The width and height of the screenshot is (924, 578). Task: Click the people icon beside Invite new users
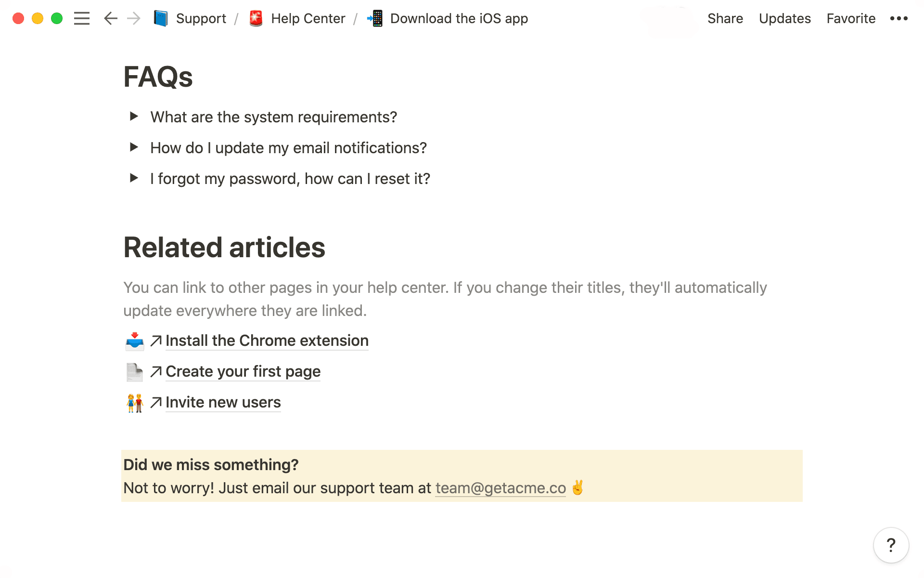(x=135, y=403)
